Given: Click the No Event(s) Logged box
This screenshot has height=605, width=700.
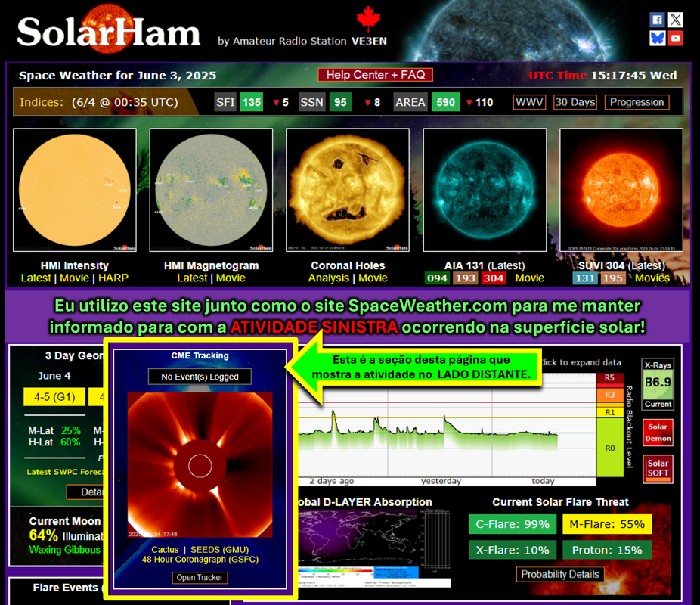Looking at the screenshot, I should tap(200, 377).
